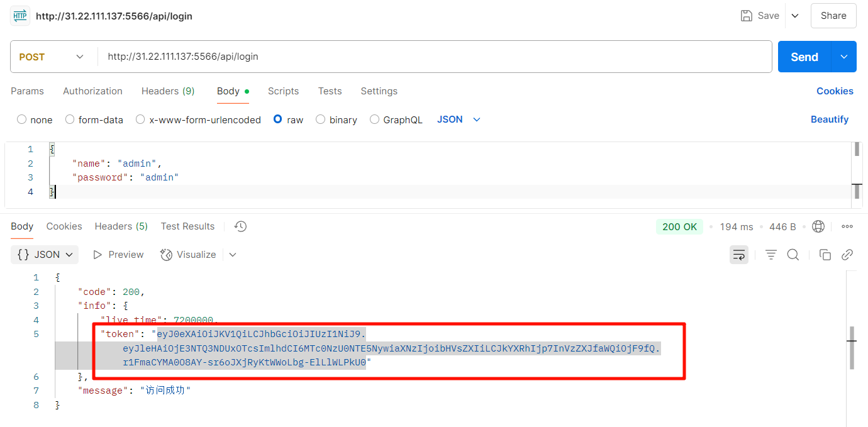Copy the response body with copy icon
The width and height of the screenshot is (868, 427).
coord(825,255)
